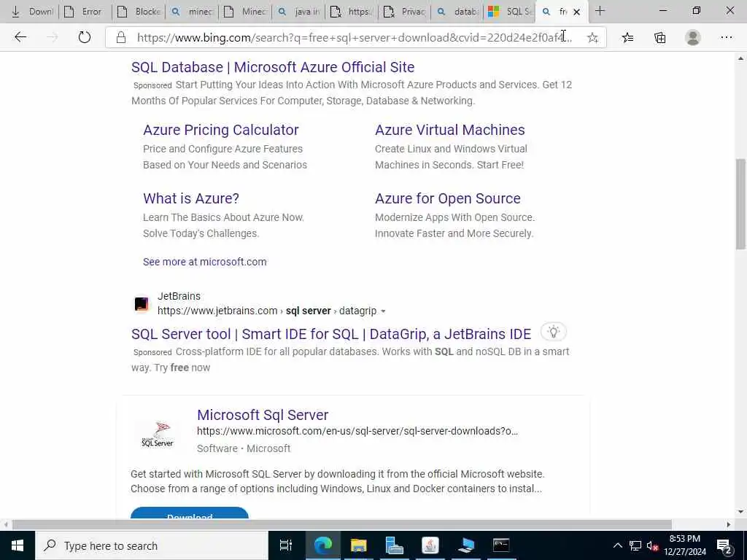
Task: Click the address bar URL field
Action: [x=354, y=38]
